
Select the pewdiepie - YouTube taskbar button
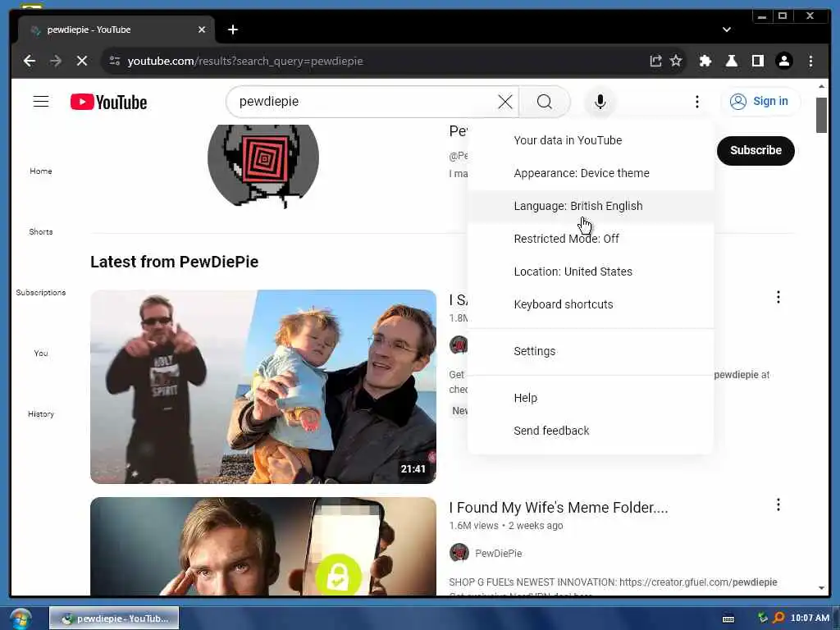(x=114, y=619)
